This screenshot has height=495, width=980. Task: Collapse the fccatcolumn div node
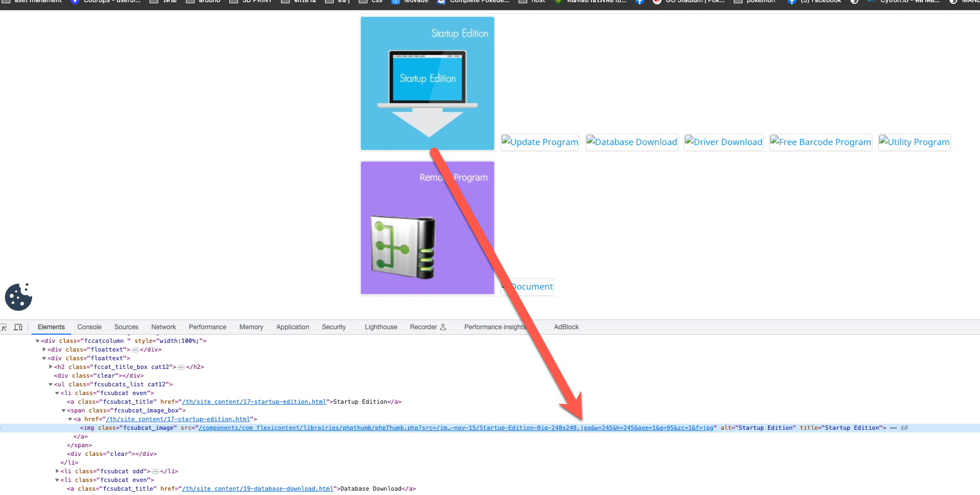[x=38, y=341]
